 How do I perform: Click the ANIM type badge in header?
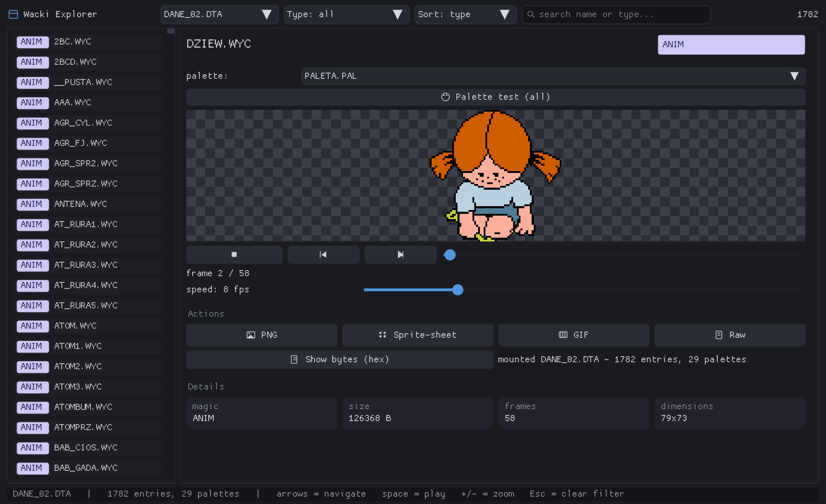(731, 44)
